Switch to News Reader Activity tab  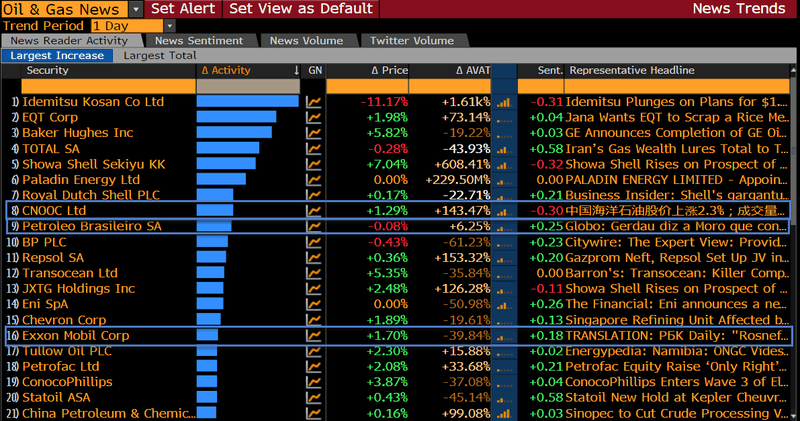click(71, 41)
